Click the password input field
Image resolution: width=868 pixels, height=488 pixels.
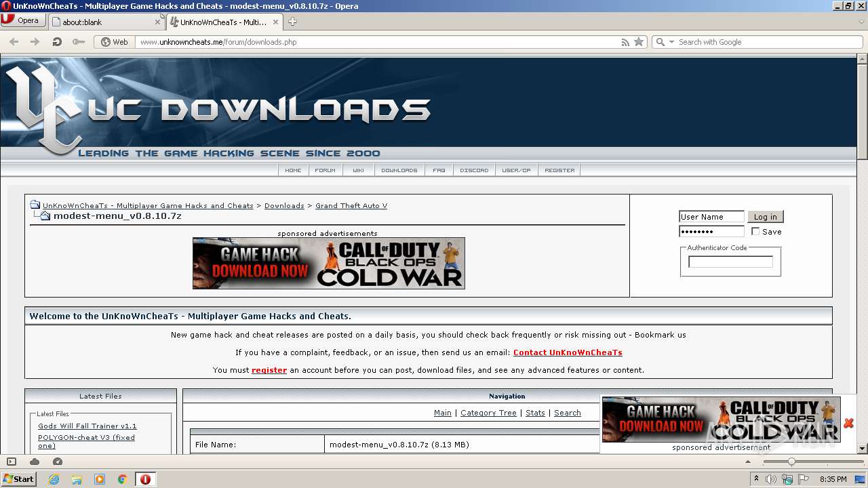pyautogui.click(x=711, y=232)
